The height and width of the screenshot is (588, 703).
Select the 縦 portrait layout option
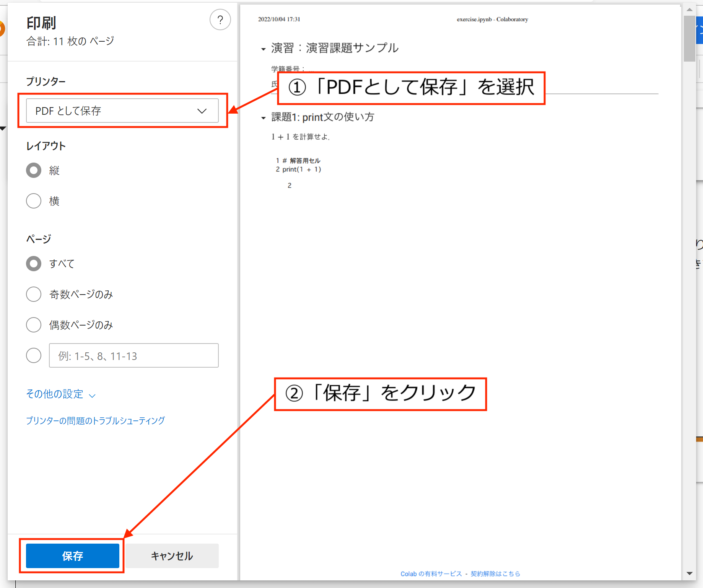pyautogui.click(x=34, y=170)
